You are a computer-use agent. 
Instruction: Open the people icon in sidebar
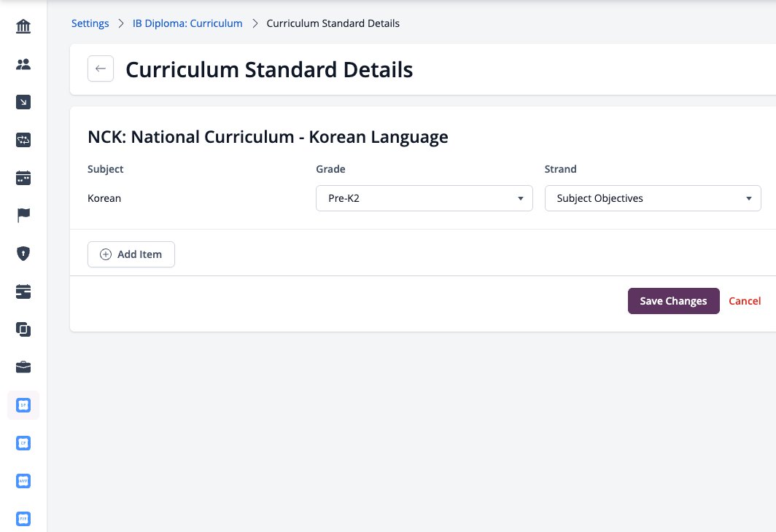pos(23,64)
